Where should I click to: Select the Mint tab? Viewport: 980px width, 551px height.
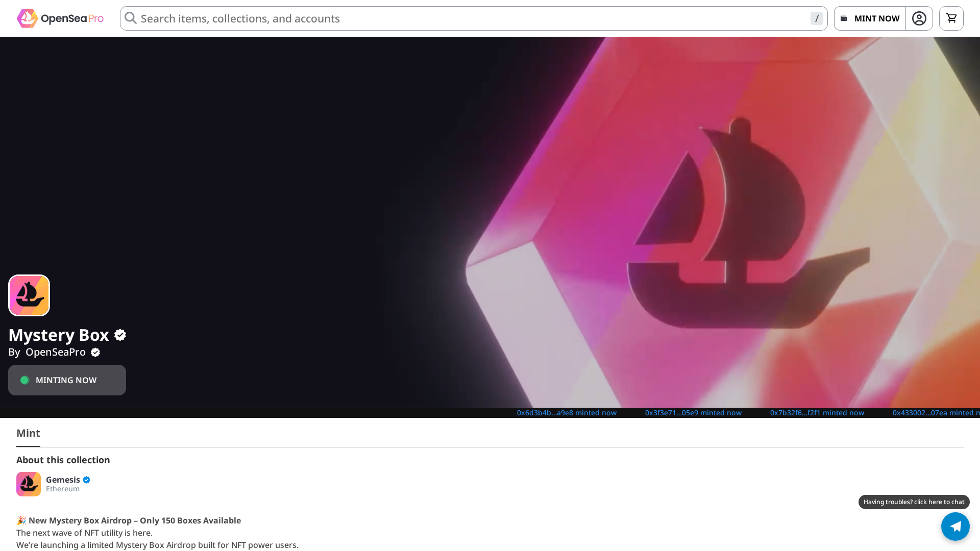tap(28, 433)
